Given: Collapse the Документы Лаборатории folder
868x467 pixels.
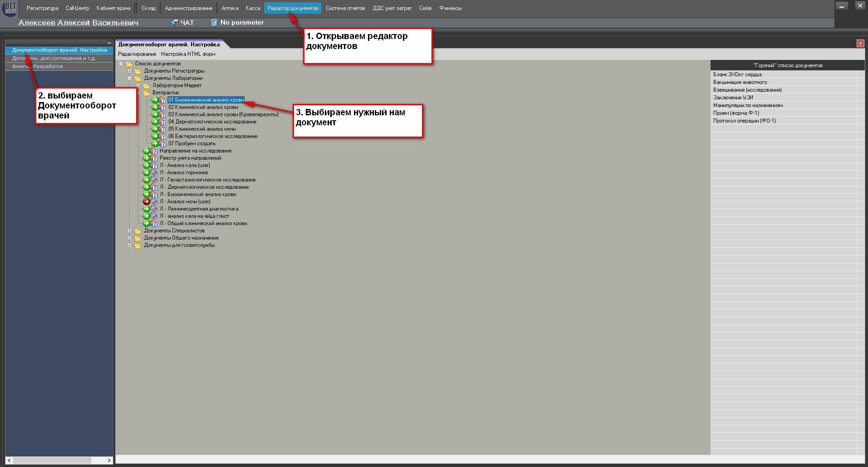Looking at the screenshot, I should pos(130,78).
